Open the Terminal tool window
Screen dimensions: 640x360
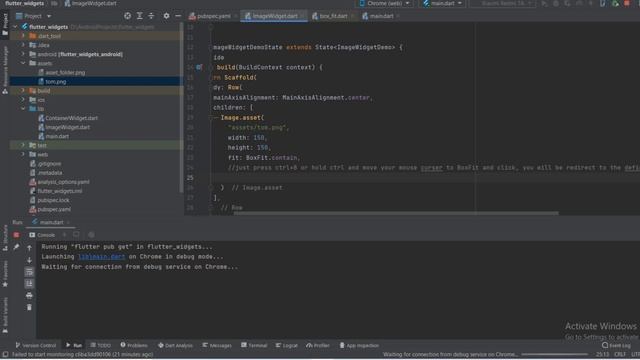[x=254, y=345]
